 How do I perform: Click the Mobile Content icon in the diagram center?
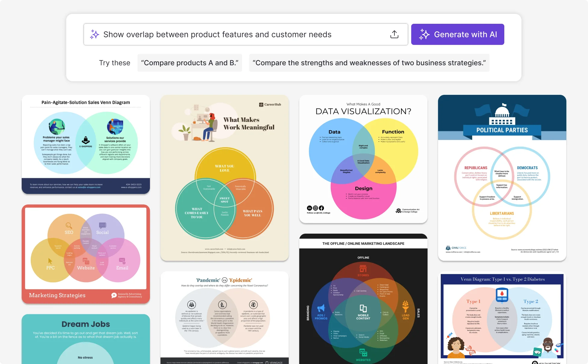(363, 308)
